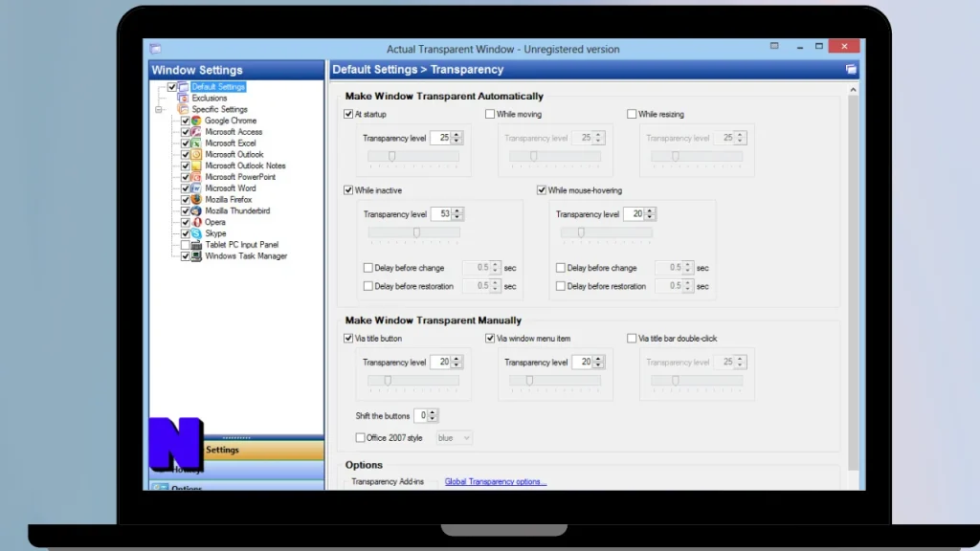Click While mouse-hovering transparency slider
The height and width of the screenshot is (551, 980).
click(606, 233)
